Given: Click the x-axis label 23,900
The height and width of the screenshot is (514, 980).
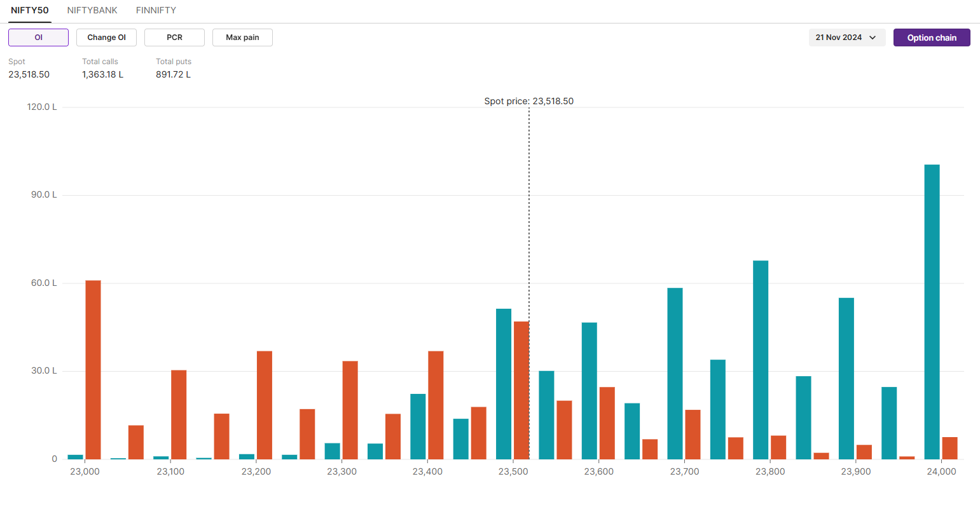Looking at the screenshot, I should click(x=856, y=471).
